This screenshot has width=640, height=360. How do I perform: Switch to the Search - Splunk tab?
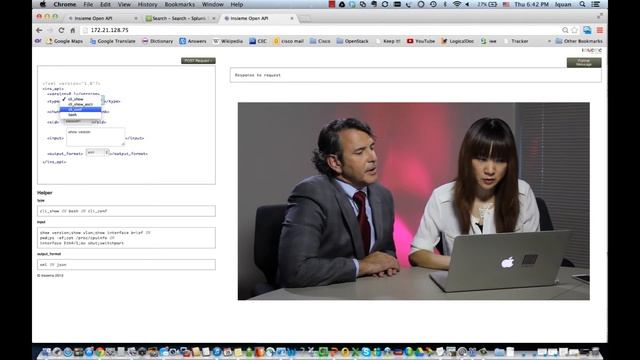point(180,18)
